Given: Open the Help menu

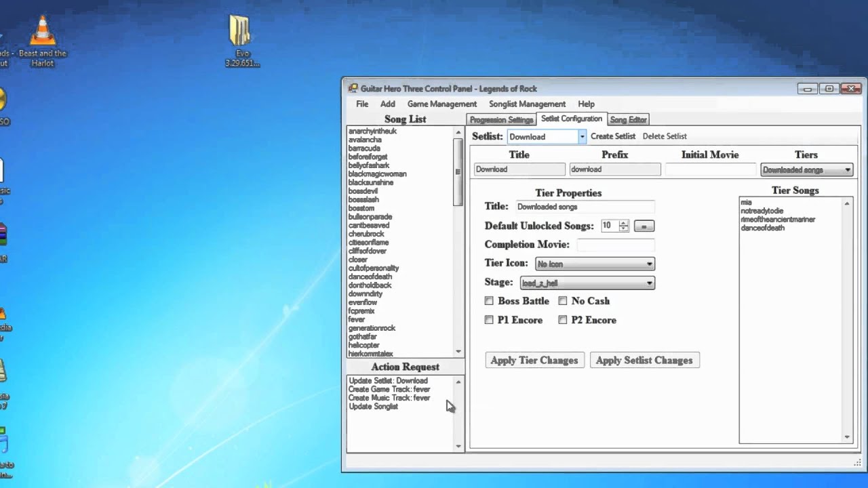Looking at the screenshot, I should (586, 104).
